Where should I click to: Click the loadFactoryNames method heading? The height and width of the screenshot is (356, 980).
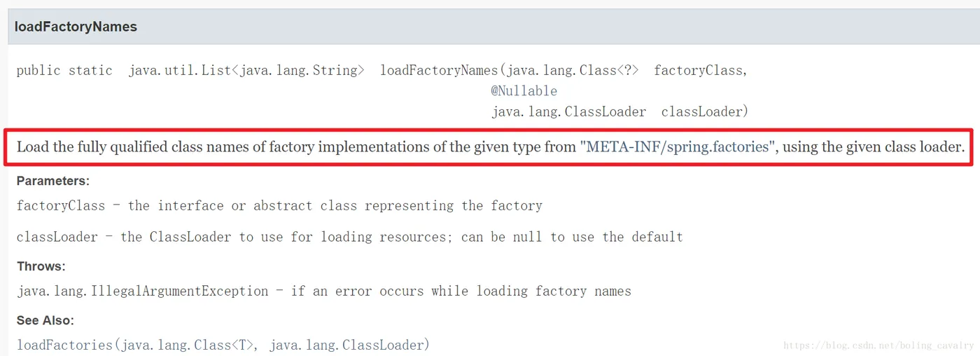click(x=76, y=27)
